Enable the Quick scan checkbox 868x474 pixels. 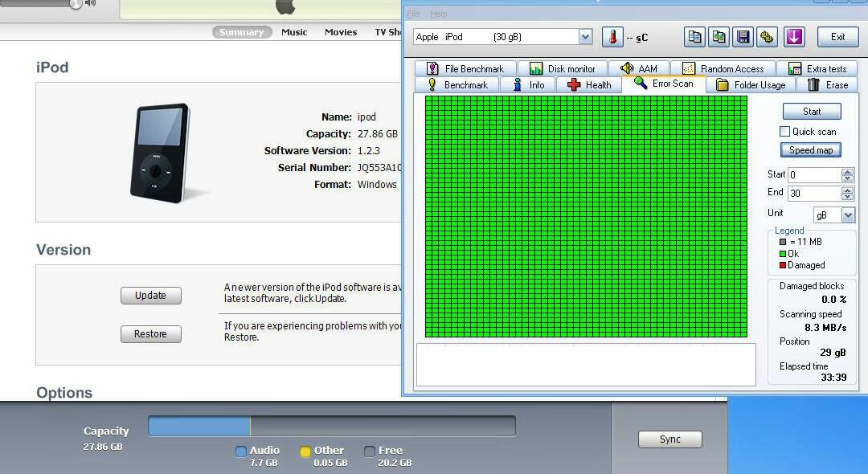785,132
